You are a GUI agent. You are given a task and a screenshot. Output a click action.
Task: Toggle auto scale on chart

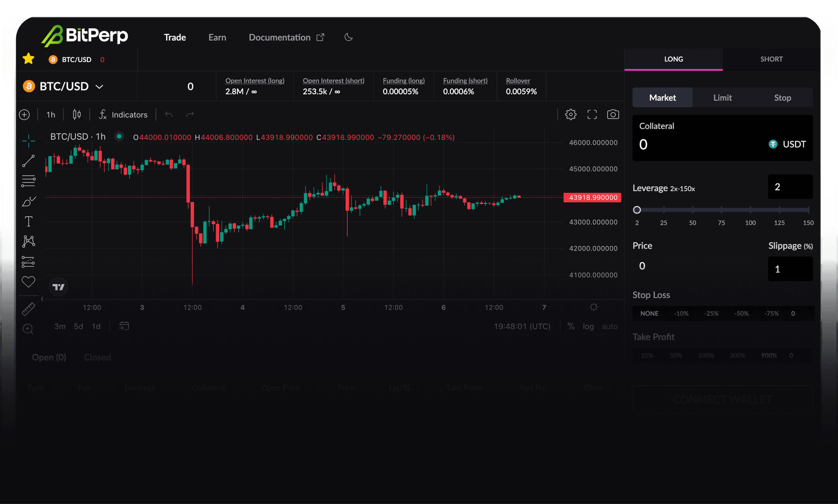click(x=610, y=326)
